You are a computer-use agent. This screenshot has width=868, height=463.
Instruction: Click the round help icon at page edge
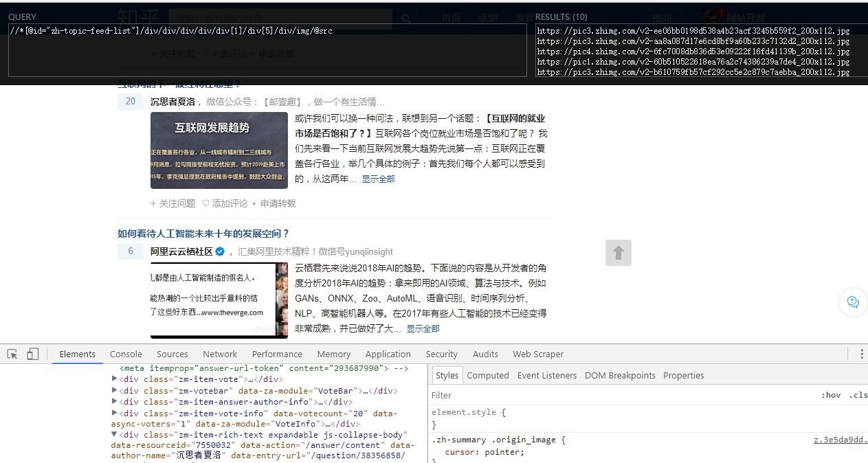coord(853,302)
